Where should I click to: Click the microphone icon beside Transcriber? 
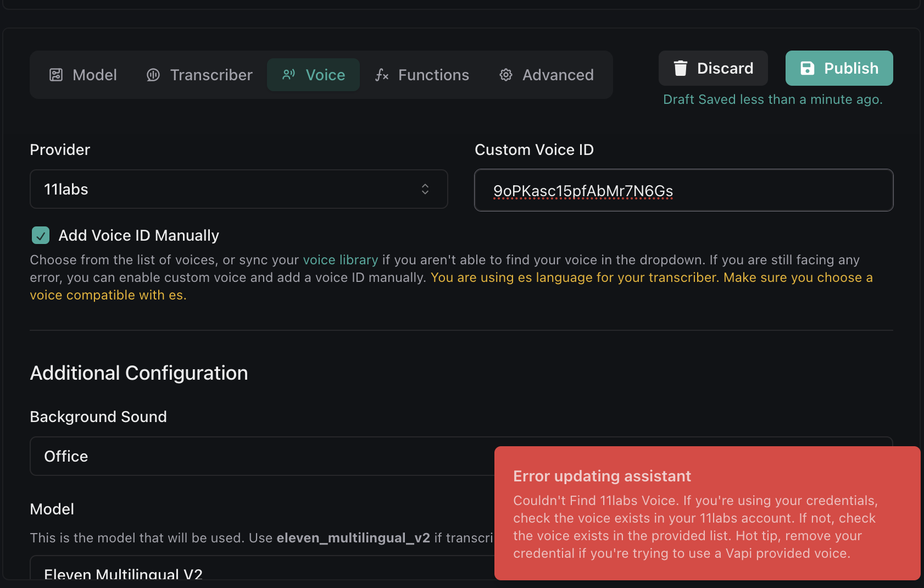[153, 75]
